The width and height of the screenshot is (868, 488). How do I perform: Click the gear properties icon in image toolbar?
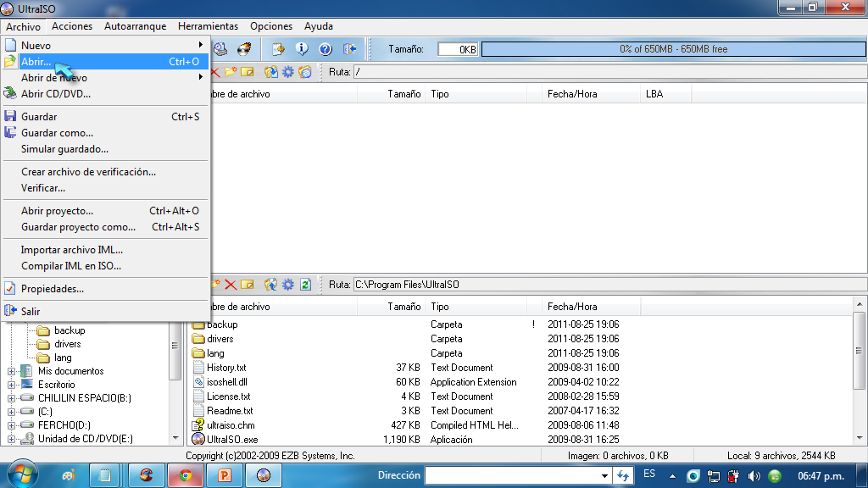click(288, 72)
